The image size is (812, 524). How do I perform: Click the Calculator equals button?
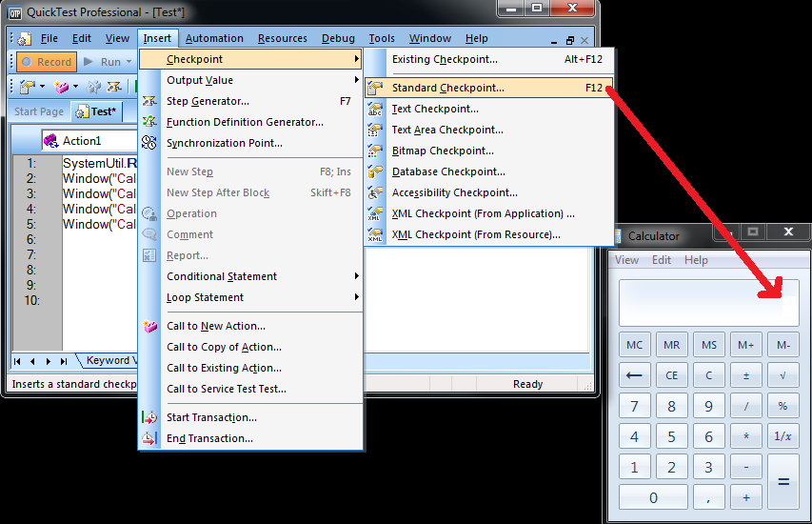pos(783,481)
